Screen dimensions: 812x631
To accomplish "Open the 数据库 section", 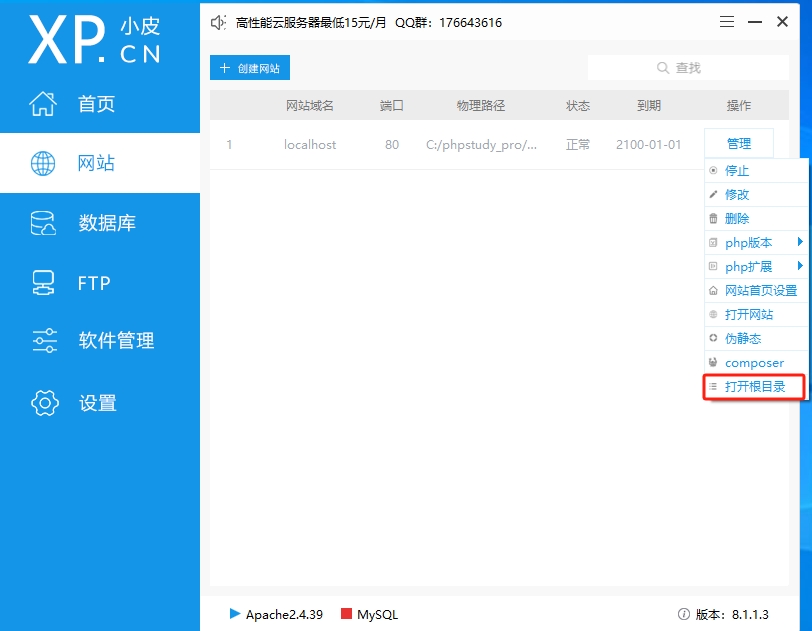I will click(x=100, y=223).
